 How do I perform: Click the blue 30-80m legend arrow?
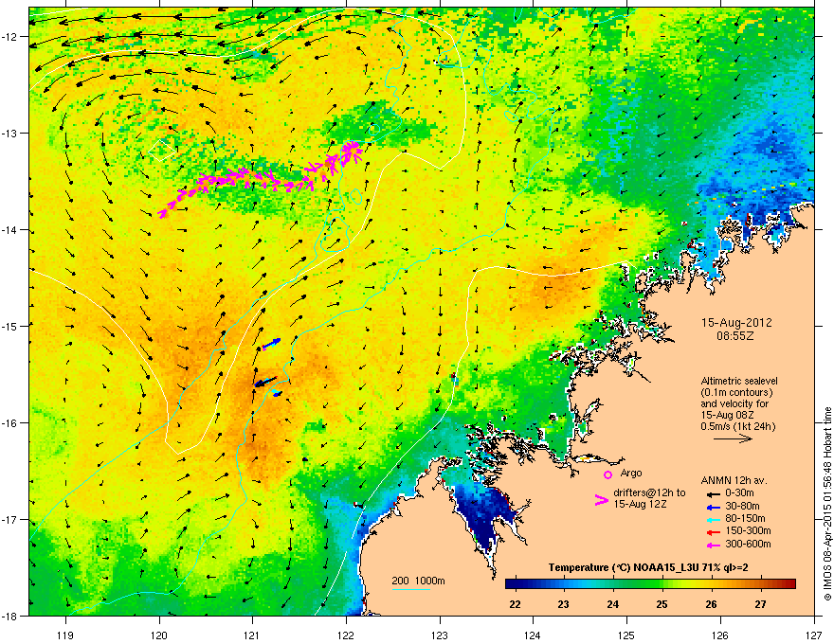click(x=714, y=507)
